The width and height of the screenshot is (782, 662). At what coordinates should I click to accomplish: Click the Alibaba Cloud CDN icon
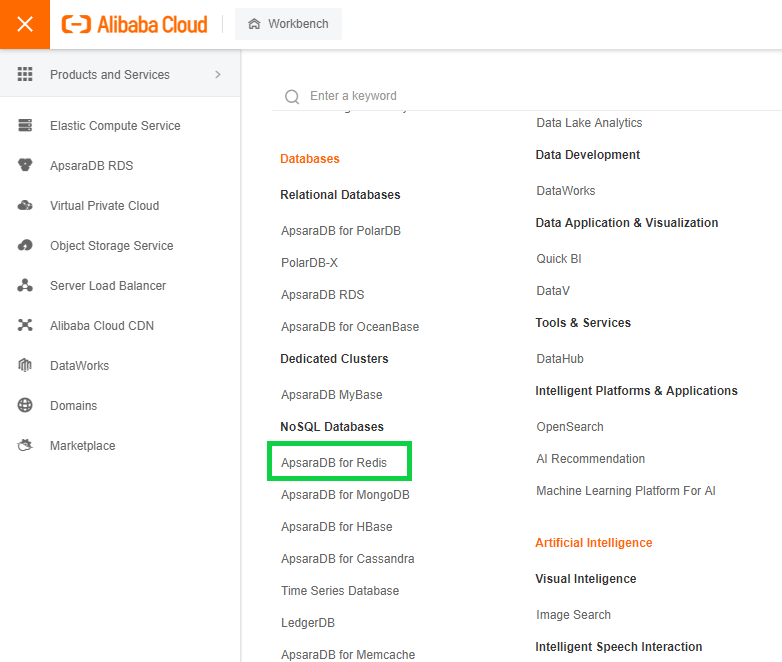(x=25, y=325)
